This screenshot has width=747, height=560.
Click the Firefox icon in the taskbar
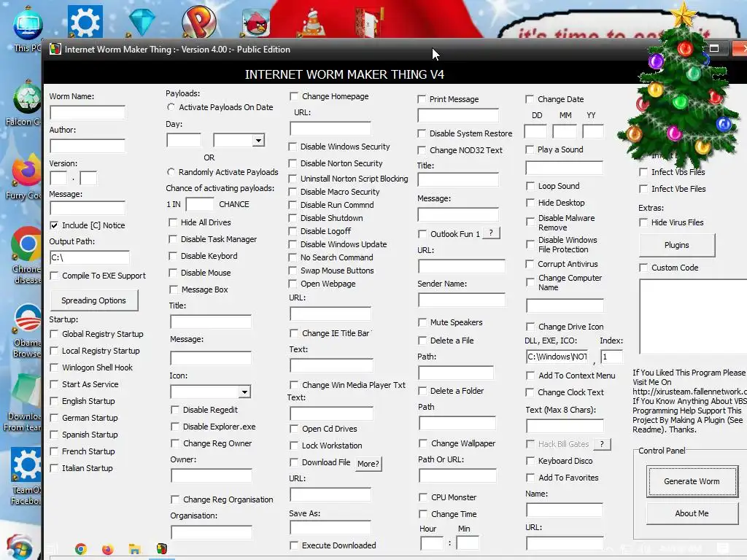tap(108, 549)
